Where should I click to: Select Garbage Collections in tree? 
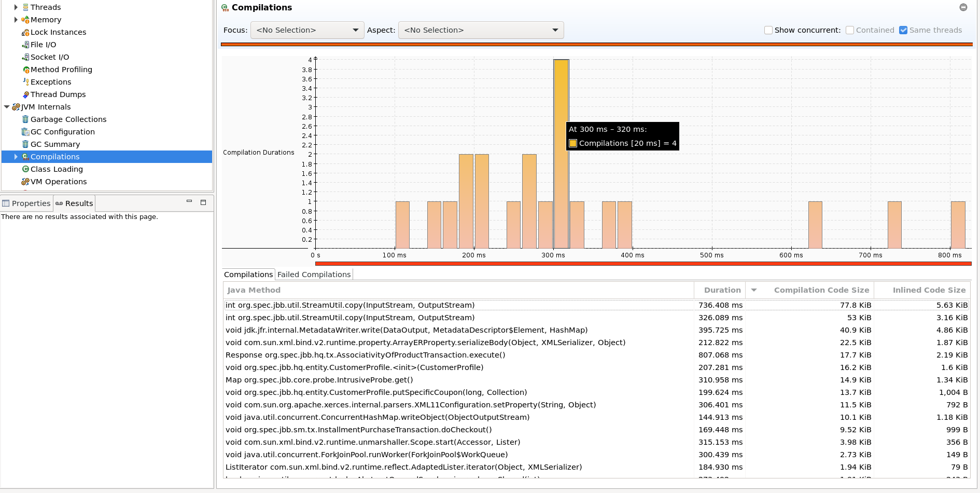click(x=68, y=119)
